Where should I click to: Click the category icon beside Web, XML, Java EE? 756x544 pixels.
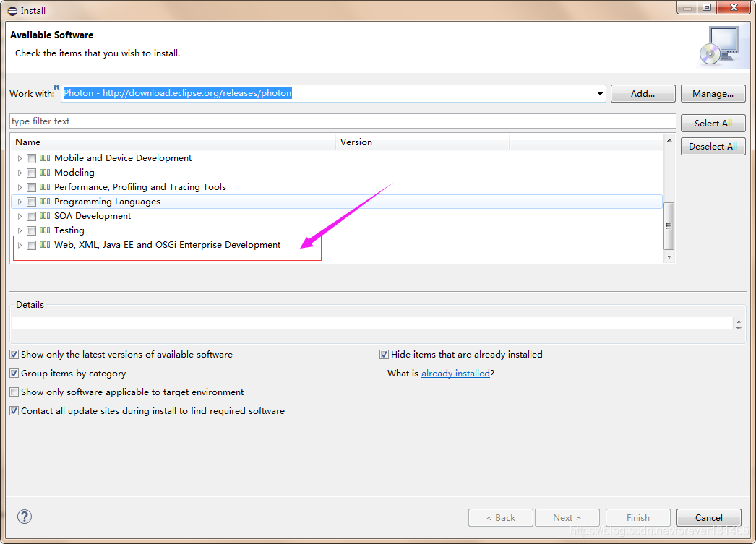pyautogui.click(x=45, y=245)
